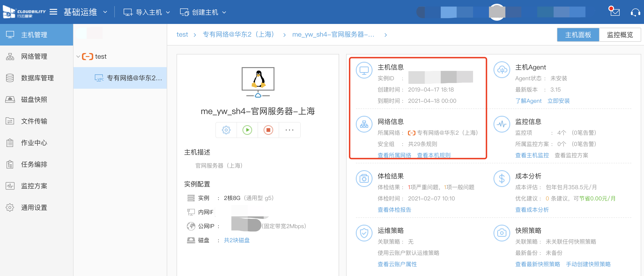Click the 共2块磁盘 link
The width and height of the screenshot is (644, 276).
point(237,240)
